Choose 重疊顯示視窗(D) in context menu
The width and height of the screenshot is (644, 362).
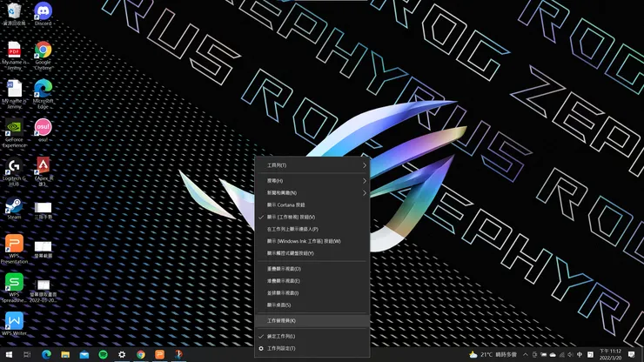click(x=312, y=269)
